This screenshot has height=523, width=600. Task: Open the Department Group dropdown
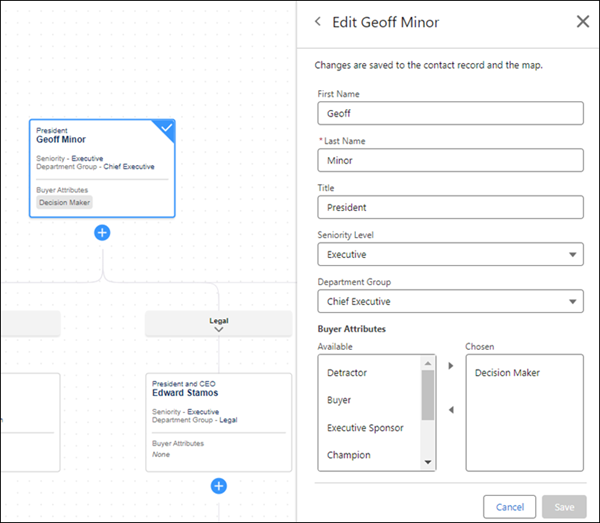tap(449, 301)
